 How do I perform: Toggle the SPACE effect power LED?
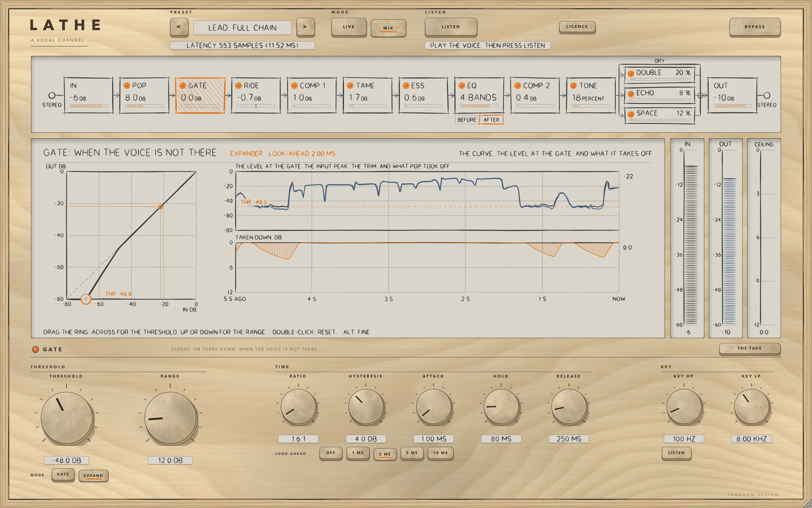point(631,114)
